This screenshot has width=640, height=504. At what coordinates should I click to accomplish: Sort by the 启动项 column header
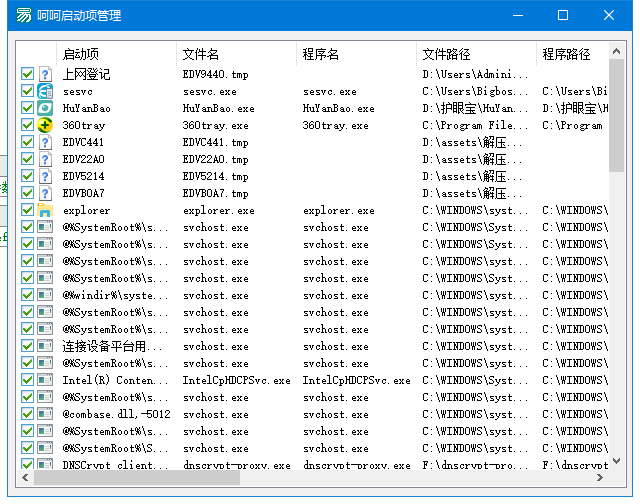116,54
